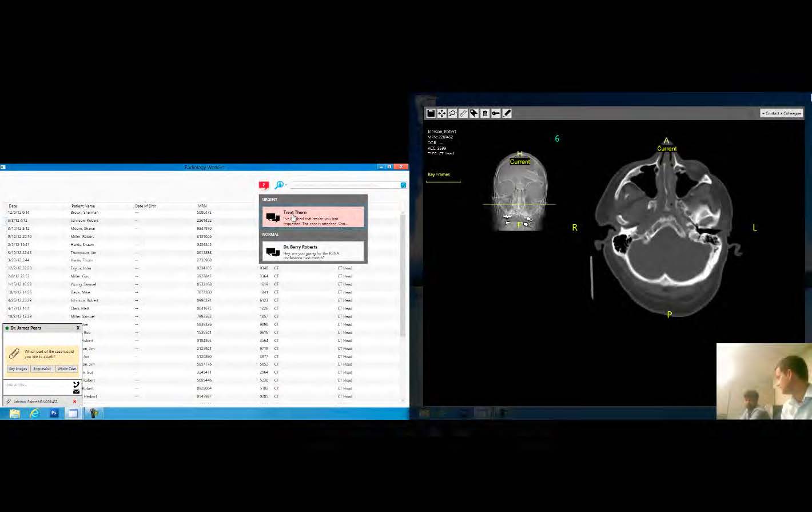
Task: Open the worklist search magnifier
Action: coord(279,185)
